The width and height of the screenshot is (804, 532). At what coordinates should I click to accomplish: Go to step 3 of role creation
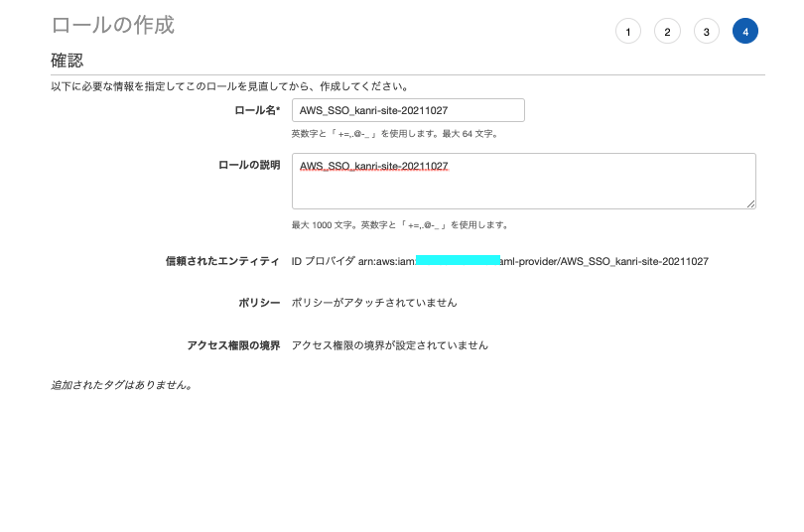click(706, 31)
